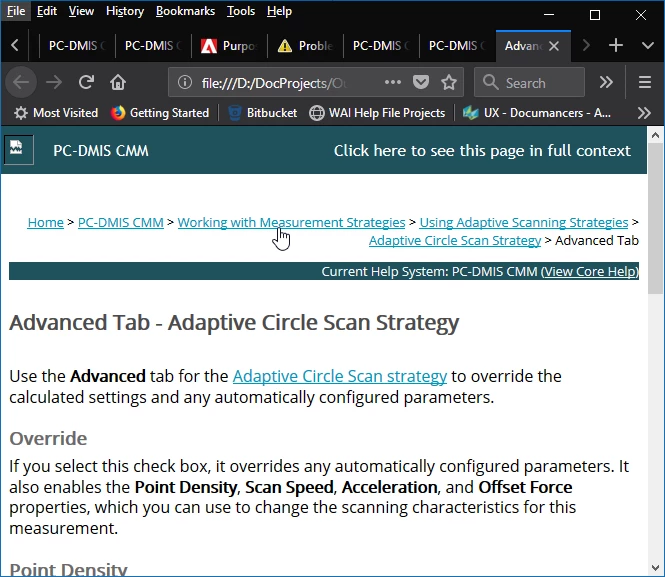The height and width of the screenshot is (577, 665).
Task: Follow the Home breadcrumb link
Action: 45,222
